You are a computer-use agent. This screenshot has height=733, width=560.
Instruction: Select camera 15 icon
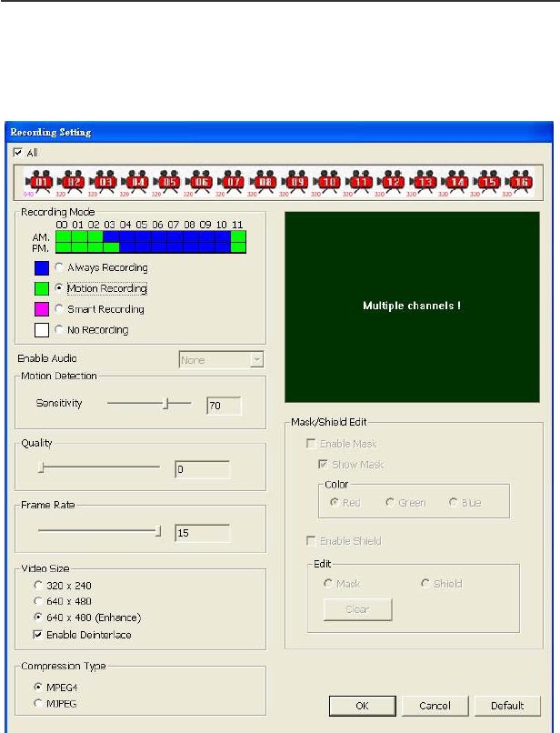(487, 180)
